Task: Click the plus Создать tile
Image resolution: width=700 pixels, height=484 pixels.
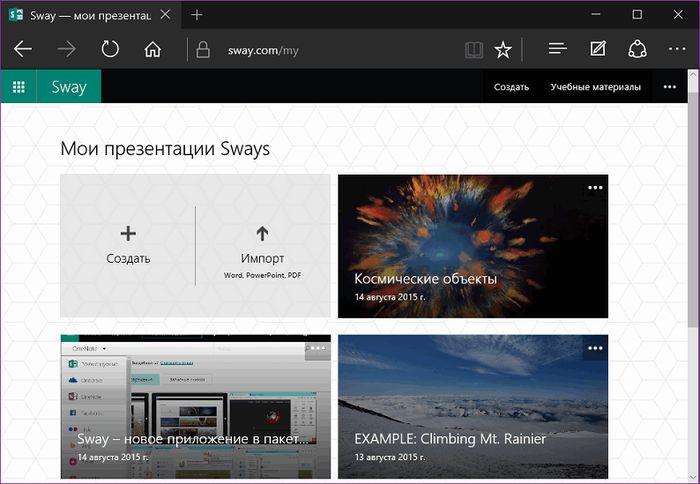Action: (x=128, y=244)
